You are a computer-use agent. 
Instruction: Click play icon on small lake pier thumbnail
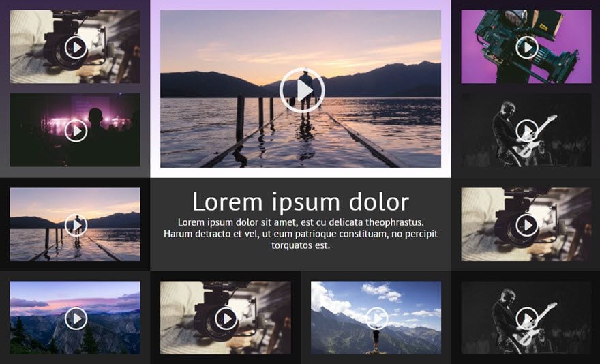(76, 225)
